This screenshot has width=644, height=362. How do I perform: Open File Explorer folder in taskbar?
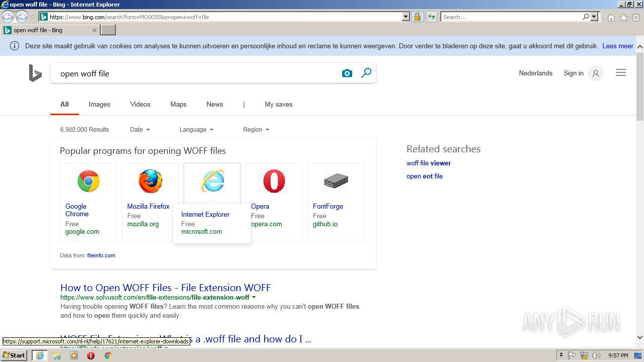[x=57, y=355]
